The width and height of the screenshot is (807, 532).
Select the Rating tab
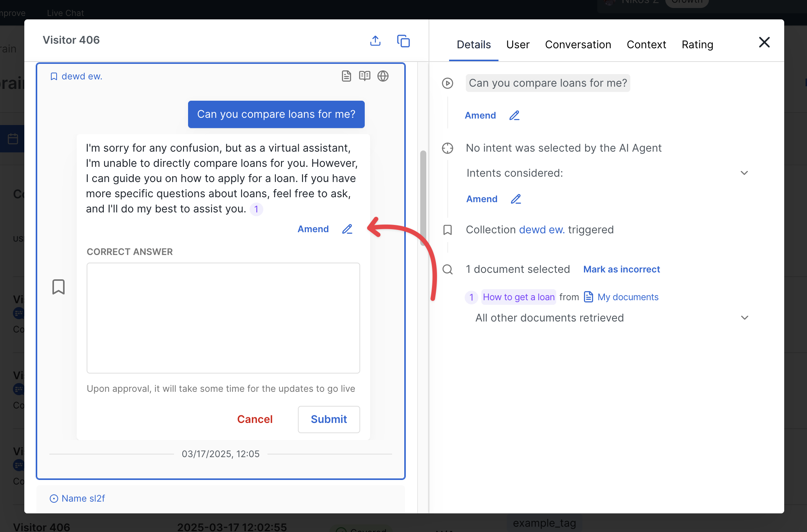click(697, 44)
